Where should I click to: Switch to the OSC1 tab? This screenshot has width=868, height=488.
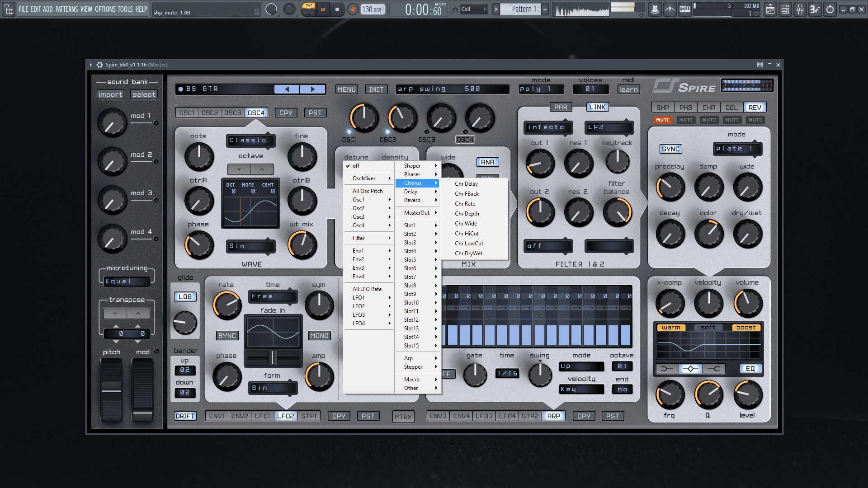187,113
